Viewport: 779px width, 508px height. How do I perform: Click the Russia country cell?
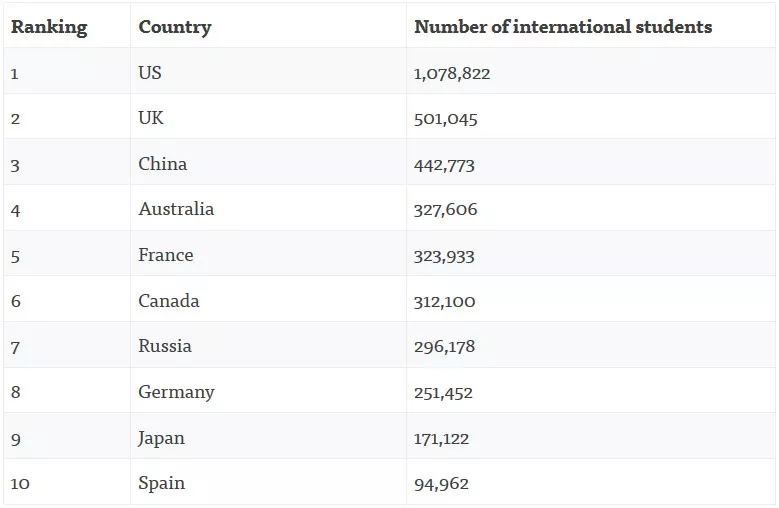point(165,346)
